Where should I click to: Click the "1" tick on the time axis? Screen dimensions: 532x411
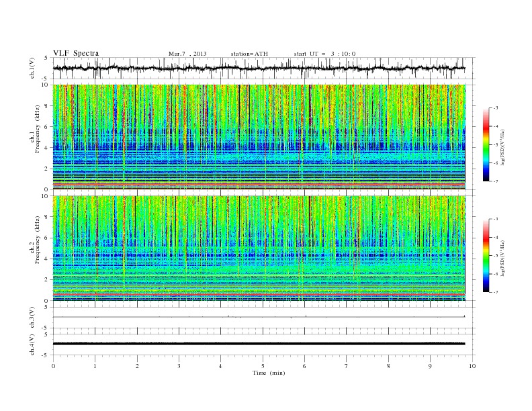click(95, 366)
